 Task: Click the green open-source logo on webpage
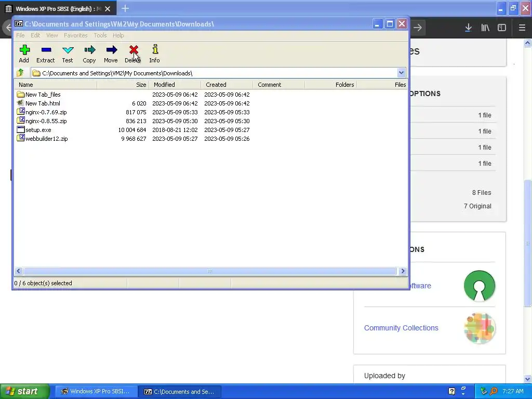(479, 286)
